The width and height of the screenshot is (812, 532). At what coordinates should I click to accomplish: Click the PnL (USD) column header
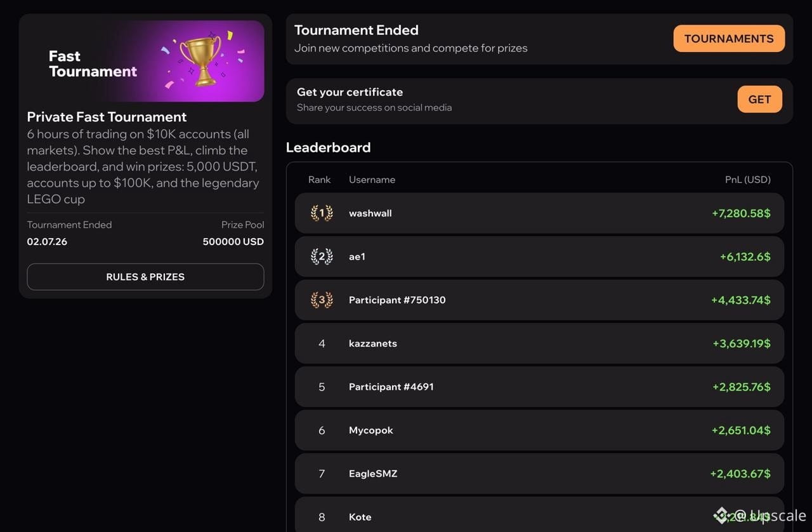click(747, 180)
